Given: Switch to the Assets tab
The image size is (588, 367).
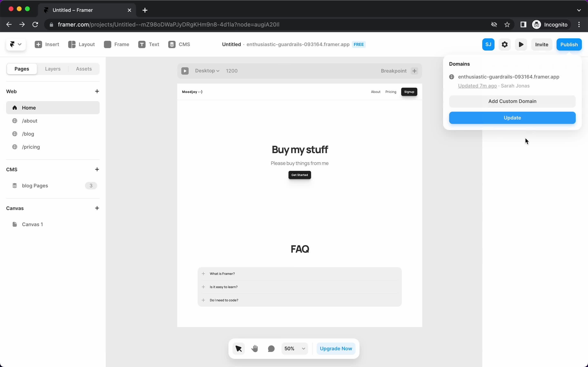Looking at the screenshot, I should (83, 69).
